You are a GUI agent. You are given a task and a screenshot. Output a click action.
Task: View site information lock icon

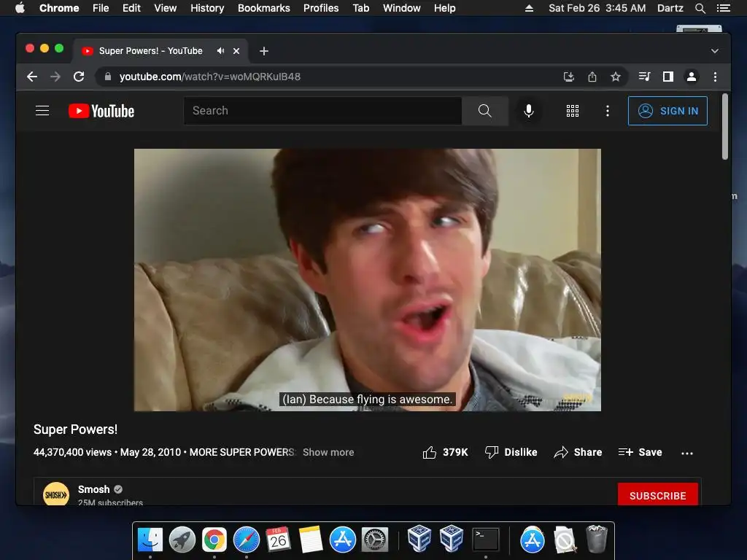coord(108,77)
